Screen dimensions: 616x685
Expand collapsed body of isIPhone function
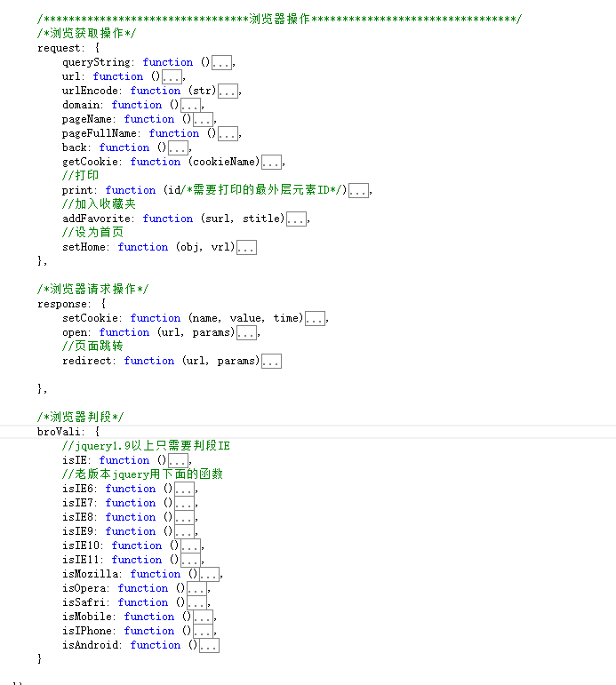[x=203, y=632]
